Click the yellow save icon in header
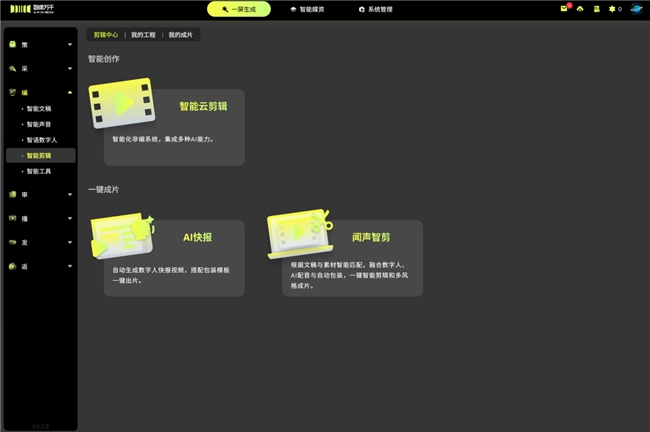650x432 pixels. (x=597, y=9)
